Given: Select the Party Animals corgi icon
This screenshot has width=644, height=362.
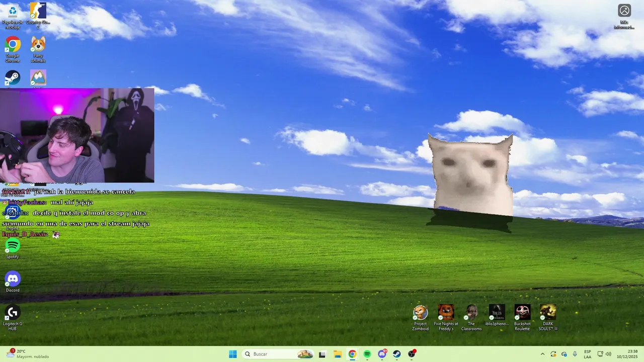Looking at the screenshot, I should coord(38,50).
